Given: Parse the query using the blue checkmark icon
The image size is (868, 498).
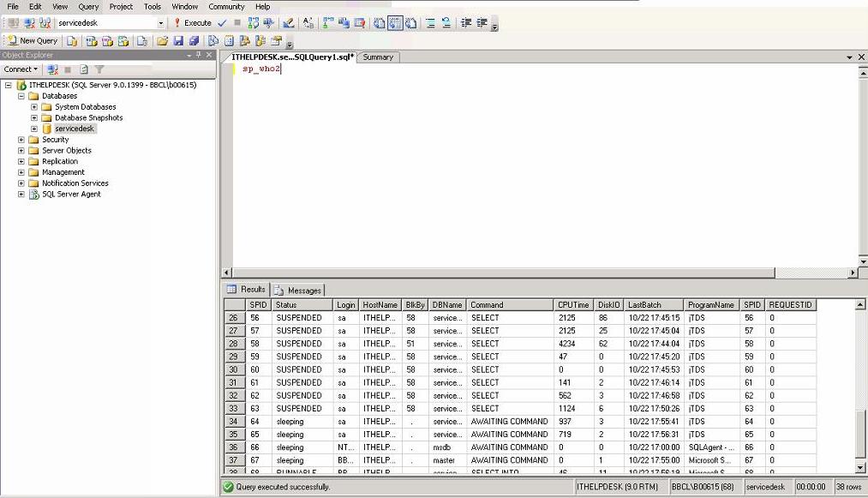Looking at the screenshot, I should pyautogui.click(x=221, y=22).
